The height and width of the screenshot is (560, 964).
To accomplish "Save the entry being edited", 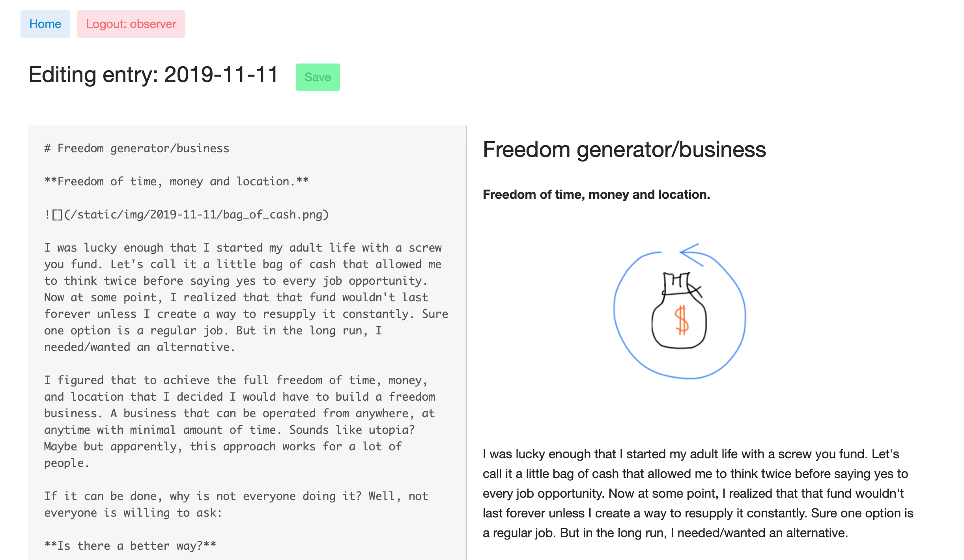I will pos(318,77).
